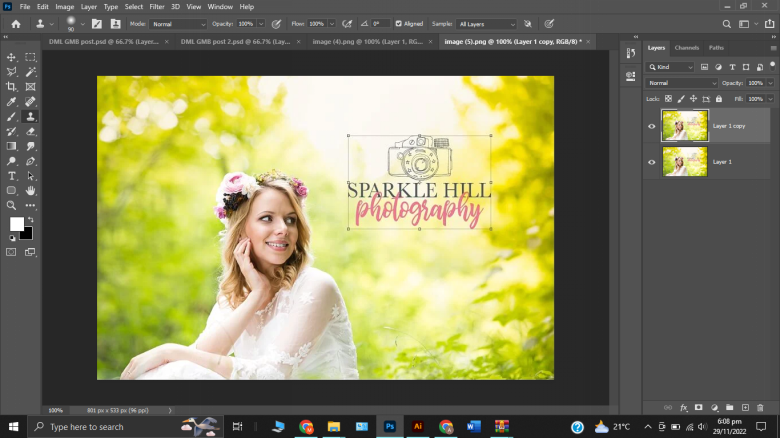
Task: Hide the Layer 1 copy layer
Action: [652, 126]
